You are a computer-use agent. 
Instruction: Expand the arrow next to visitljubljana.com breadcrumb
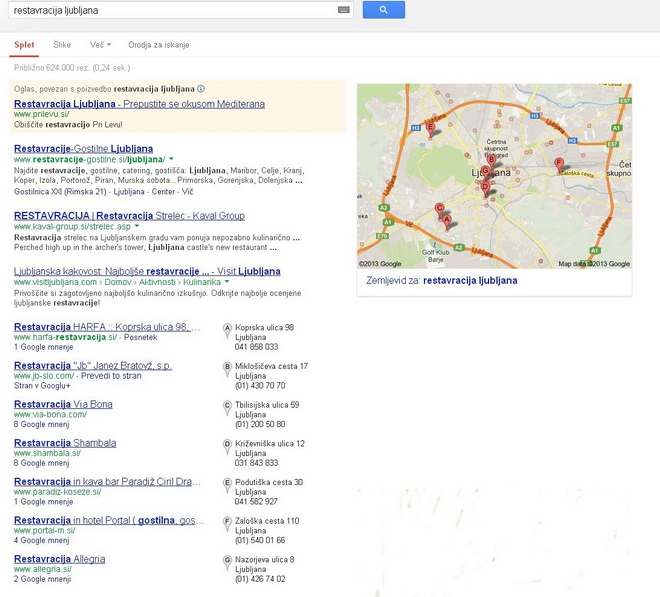coord(227,282)
